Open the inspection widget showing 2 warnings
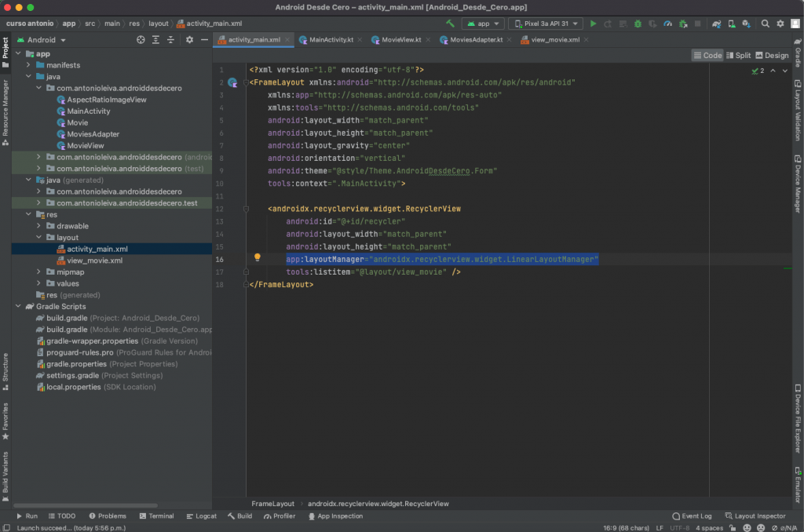 pos(758,71)
